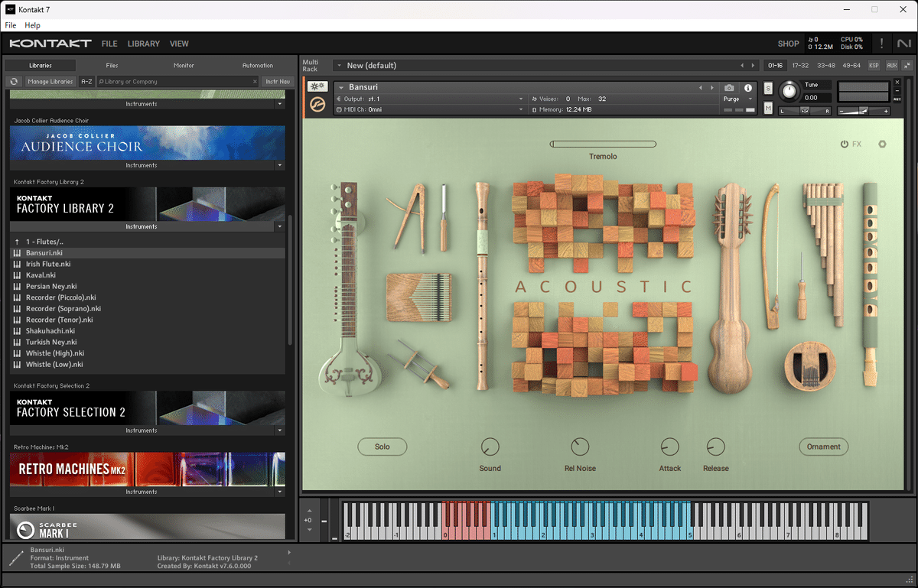Screen dimensions: 918x588
Task: Expand Factory Selection 2 Instruments dropdown
Action: click(280, 430)
